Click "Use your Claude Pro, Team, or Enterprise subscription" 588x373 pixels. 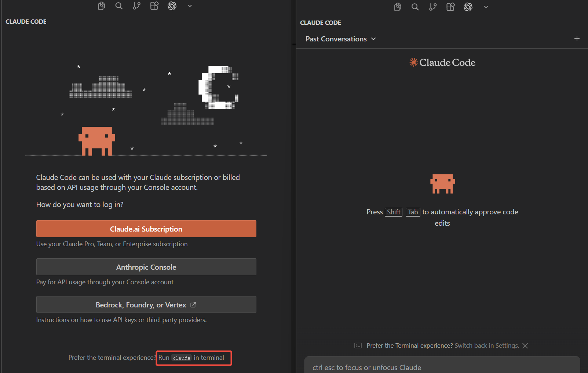(x=112, y=244)
